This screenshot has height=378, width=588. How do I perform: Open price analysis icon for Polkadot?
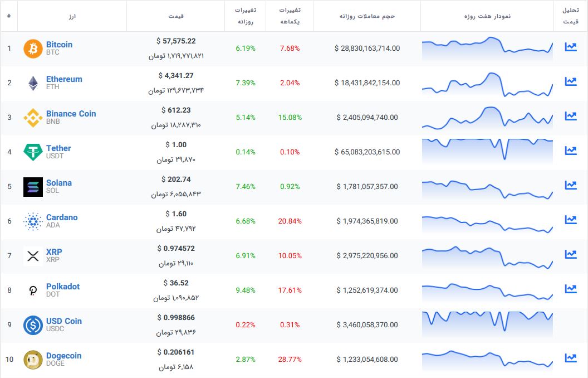[570, 289]
